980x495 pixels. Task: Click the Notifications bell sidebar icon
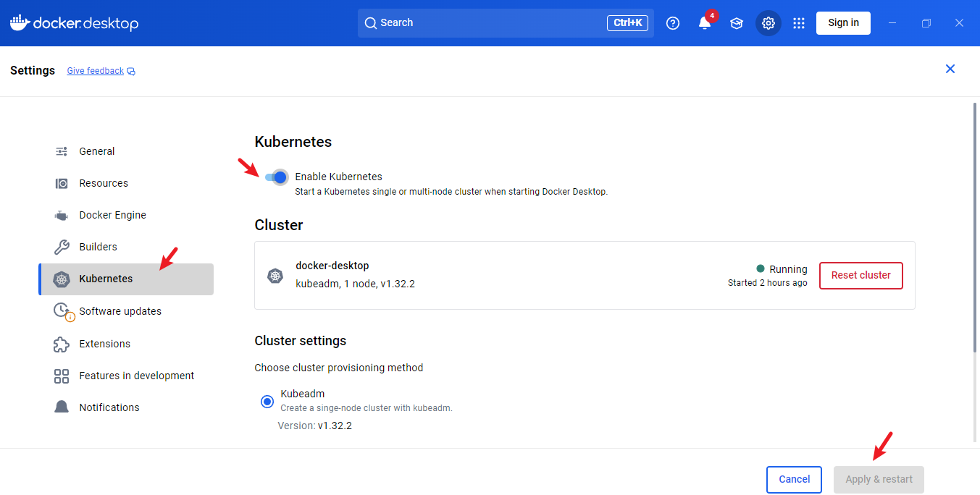[x=62, y=407]
